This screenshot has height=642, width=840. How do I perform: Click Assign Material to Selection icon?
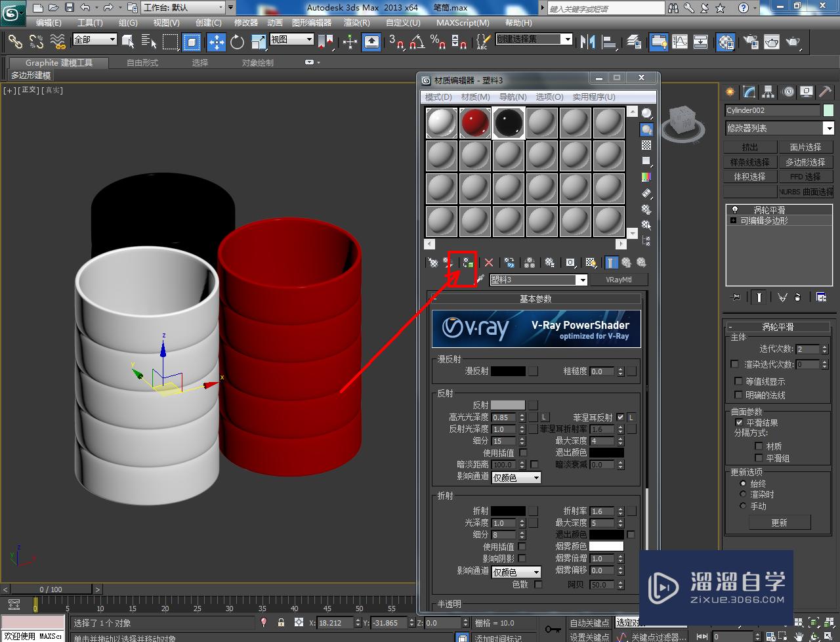(467, 263)
